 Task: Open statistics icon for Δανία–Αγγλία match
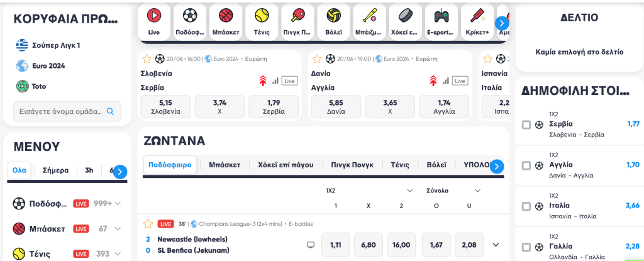[446, 81]
